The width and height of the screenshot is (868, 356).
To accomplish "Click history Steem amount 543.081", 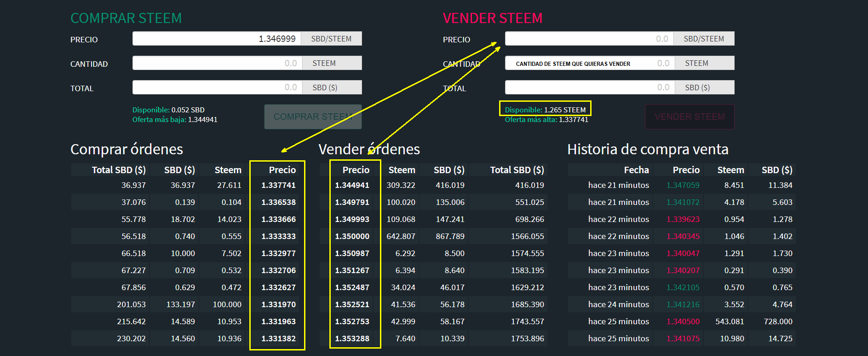I will (x=730, y=321).
